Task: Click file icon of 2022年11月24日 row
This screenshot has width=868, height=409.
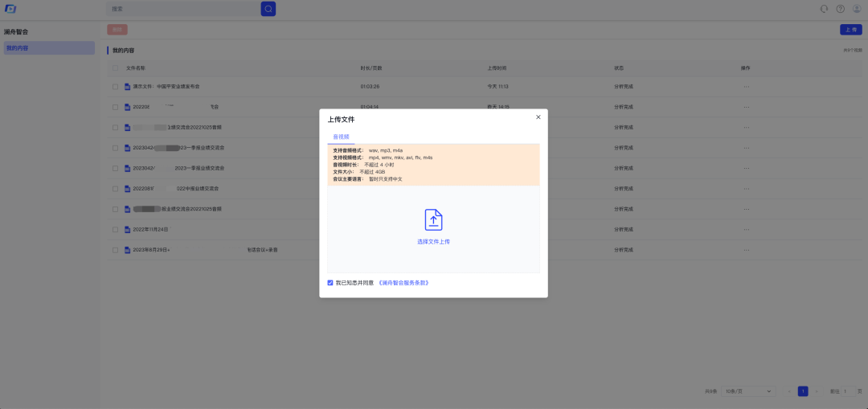Action: 127,230
